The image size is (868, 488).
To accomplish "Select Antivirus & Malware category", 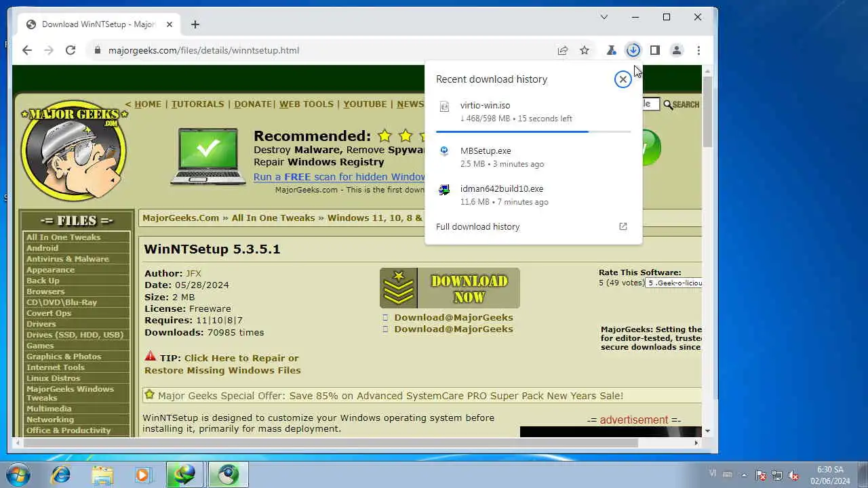I will [67, 259].
